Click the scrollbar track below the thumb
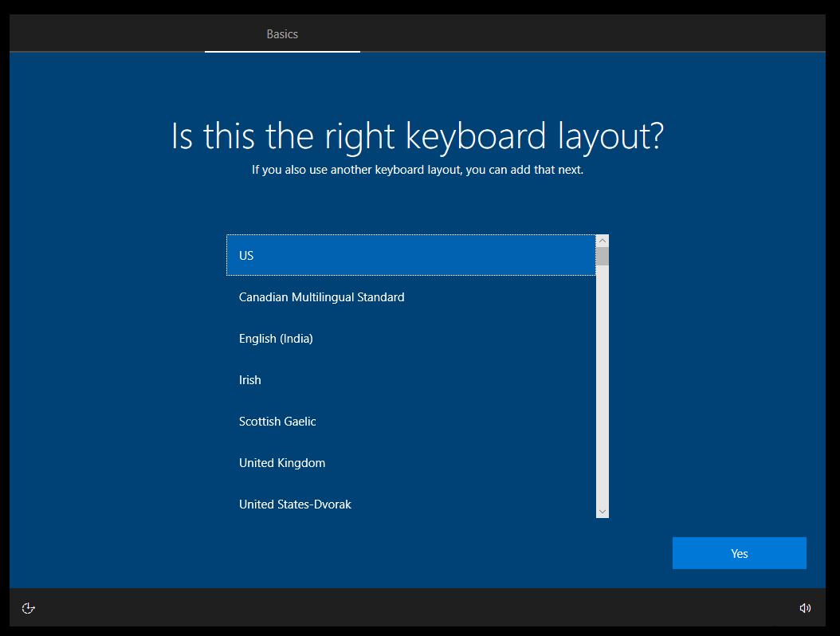 click(603, 383)
